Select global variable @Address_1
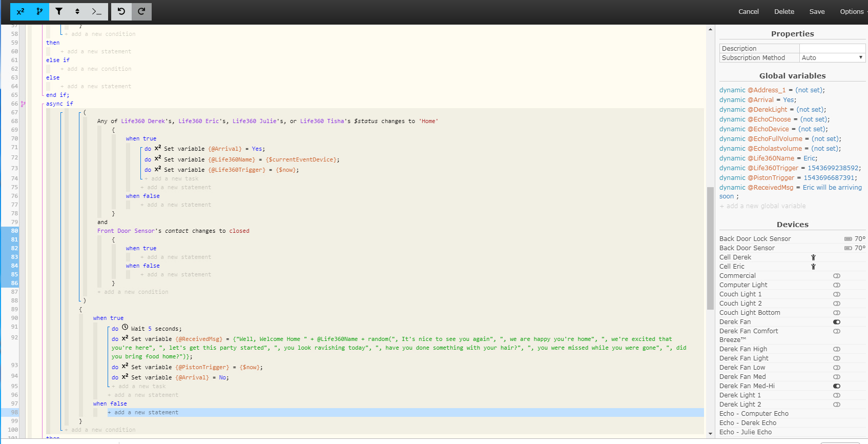Image resolution: width=868 pixels, height=444 pixels. pyautogui.click(x=772, y=90)
